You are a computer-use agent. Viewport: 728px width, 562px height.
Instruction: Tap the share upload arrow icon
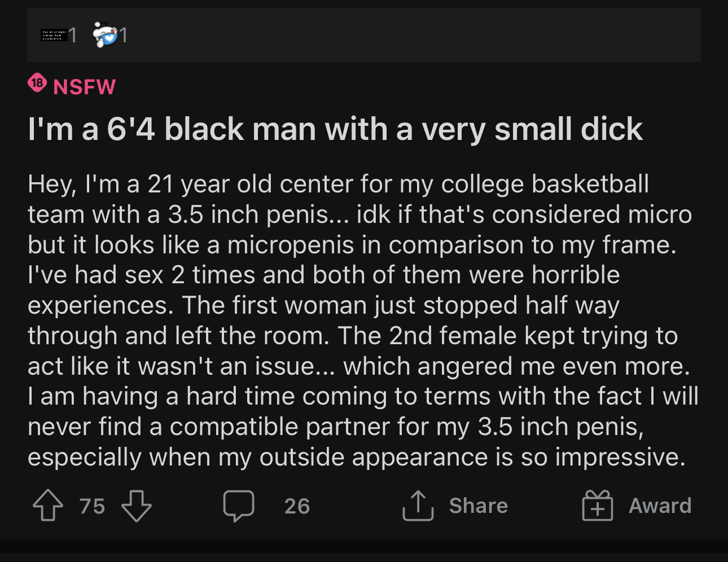point(418,505)
